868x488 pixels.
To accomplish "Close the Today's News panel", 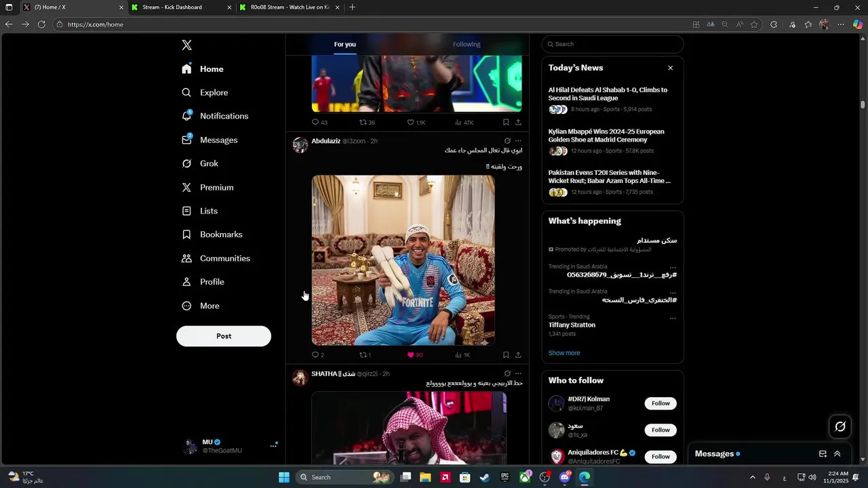I will (x=670, y=68).
